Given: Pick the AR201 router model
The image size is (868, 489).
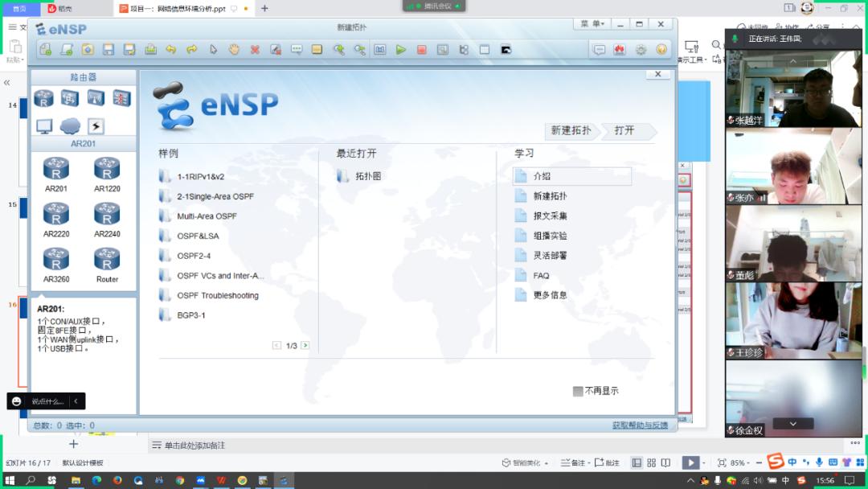Looking at the screenshot, I should [x=56, y=175].
